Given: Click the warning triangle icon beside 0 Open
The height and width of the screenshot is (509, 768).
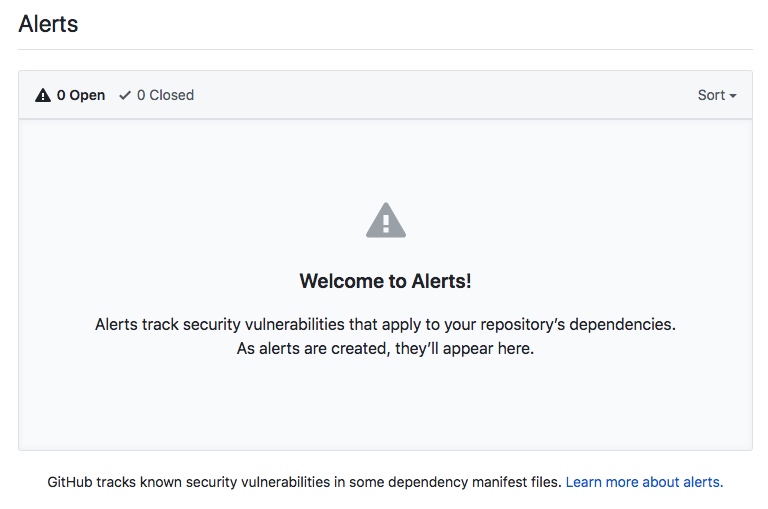Looking at the screenshot, I should 43,95.
